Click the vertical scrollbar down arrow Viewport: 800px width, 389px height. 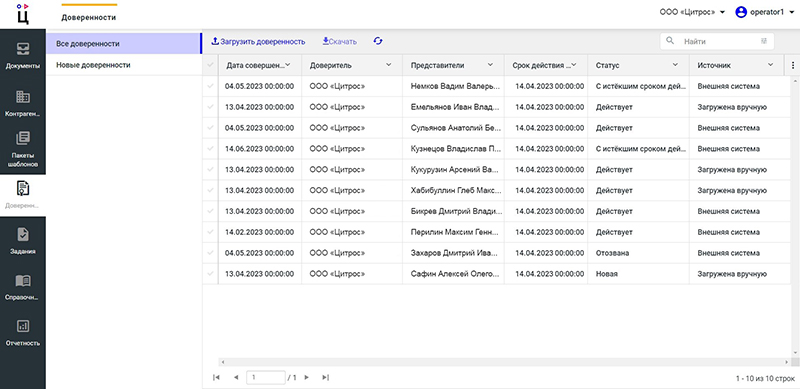(x=796, y=353)
